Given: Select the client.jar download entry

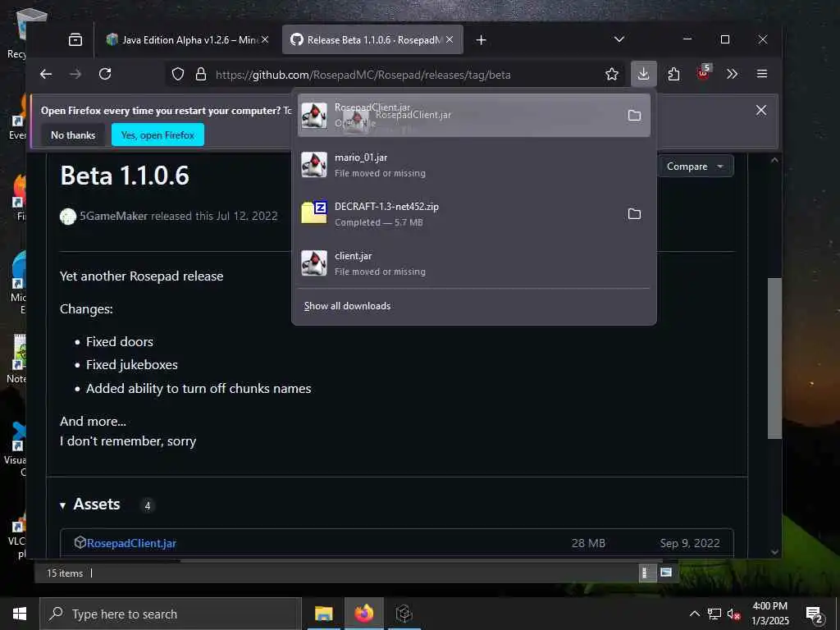Looking at the screenshot, I should point(473,263).
